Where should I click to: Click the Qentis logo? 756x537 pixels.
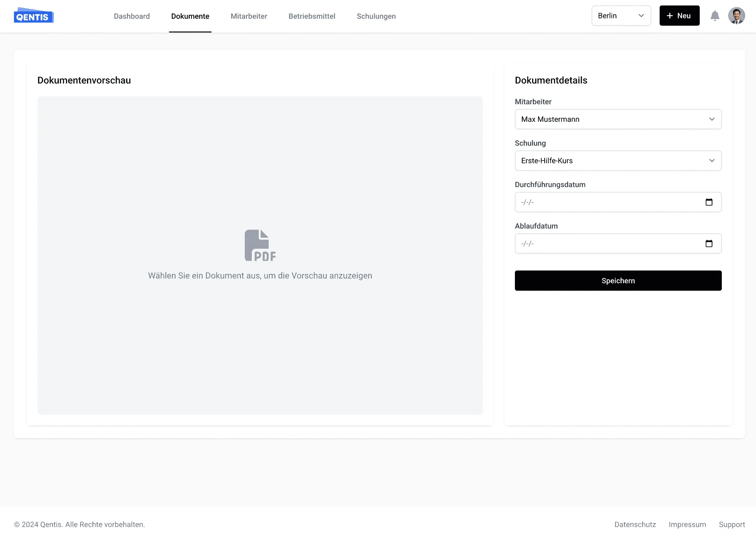[34, 16]
